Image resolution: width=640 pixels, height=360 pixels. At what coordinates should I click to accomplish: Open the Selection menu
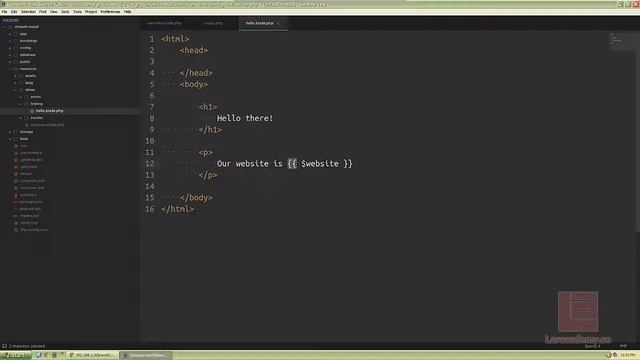coord(28,12)
